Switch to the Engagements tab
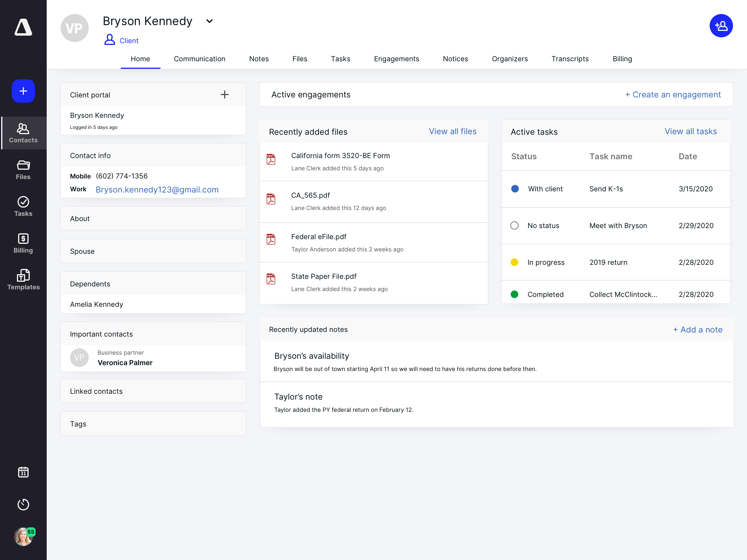 (x=397, y=59)
